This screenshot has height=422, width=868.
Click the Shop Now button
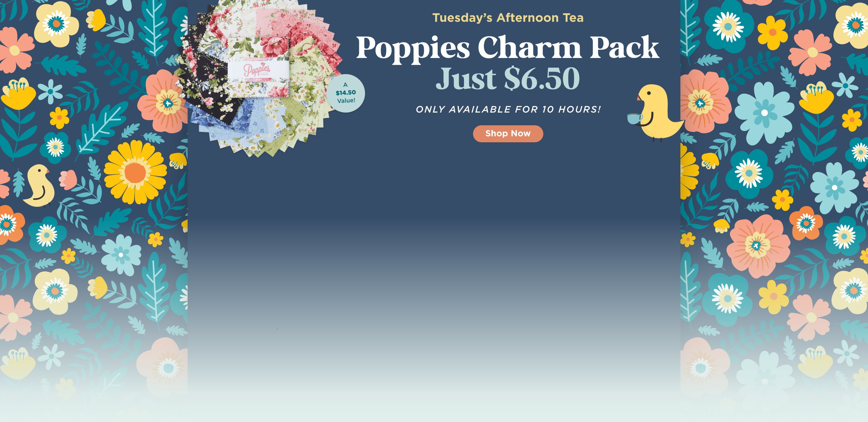click(508, 134)
